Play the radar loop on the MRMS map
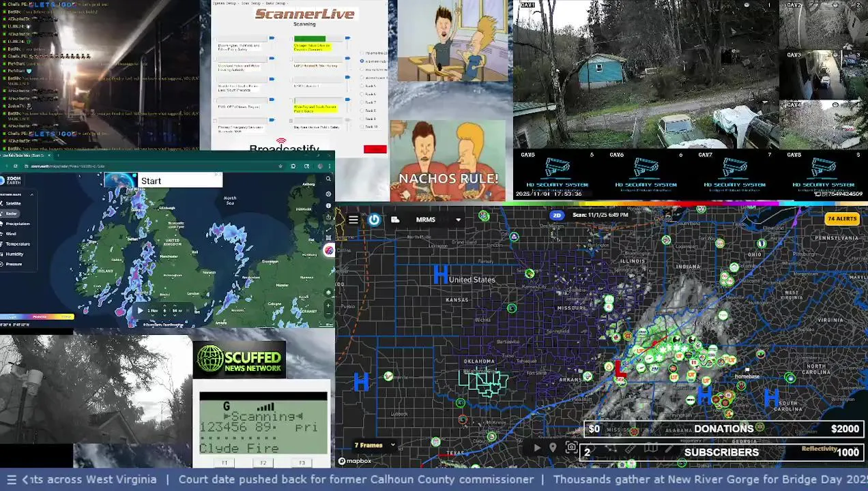This screenshot has width=868, height=491. click(x=537, y=448)
